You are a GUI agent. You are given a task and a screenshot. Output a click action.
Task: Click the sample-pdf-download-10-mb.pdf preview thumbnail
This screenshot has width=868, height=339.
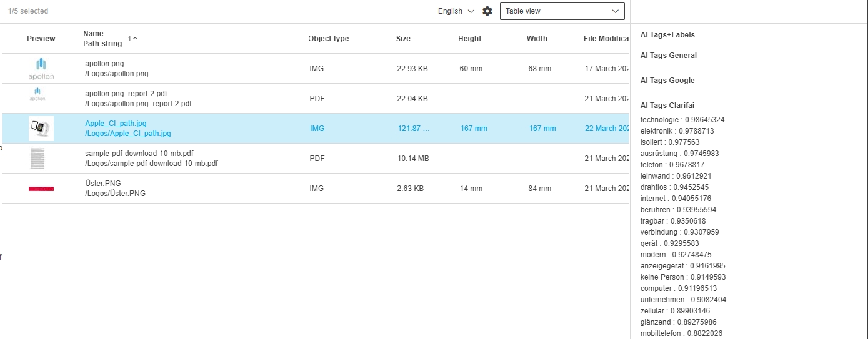pos(37,159)
